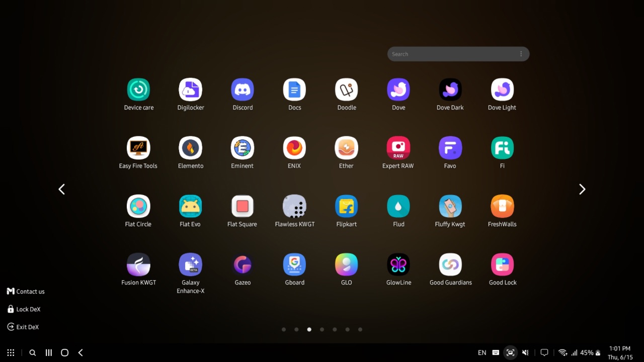The image size is (644, 362).
Task: Jump to the sixth page indicator dot
Action: pyautogui.click(x=347, y=329)
